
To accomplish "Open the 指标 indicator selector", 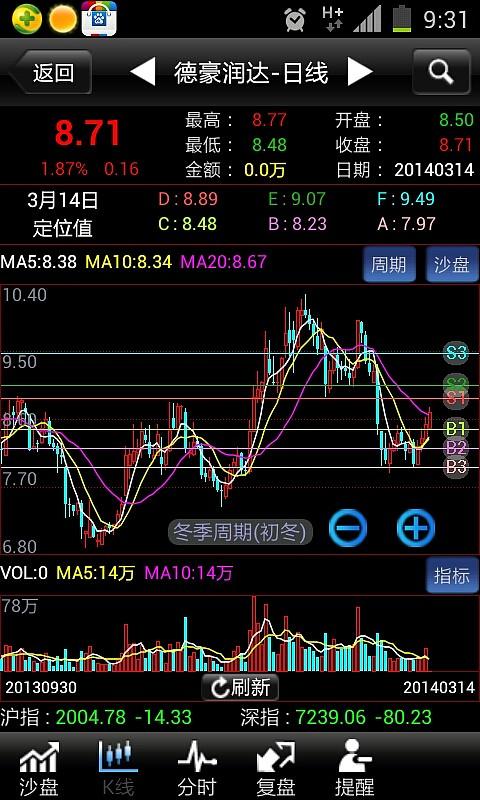I will pyautogui.click(x=452, y=576).
